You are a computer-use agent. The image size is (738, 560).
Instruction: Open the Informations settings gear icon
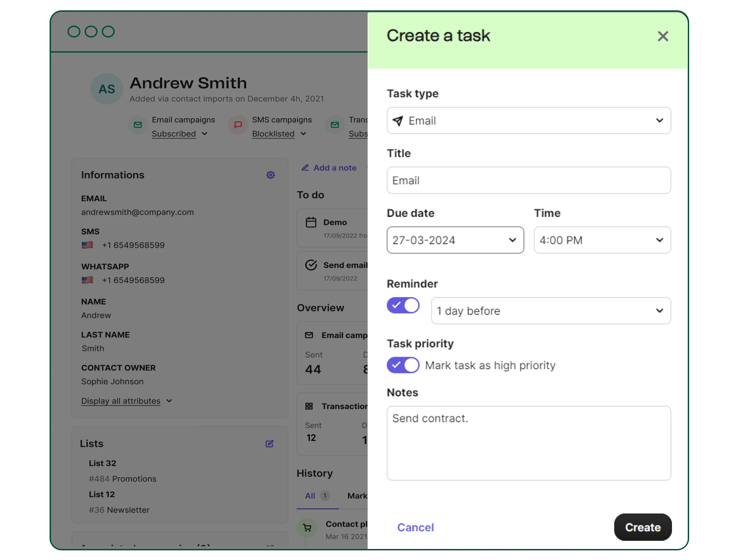271,175
